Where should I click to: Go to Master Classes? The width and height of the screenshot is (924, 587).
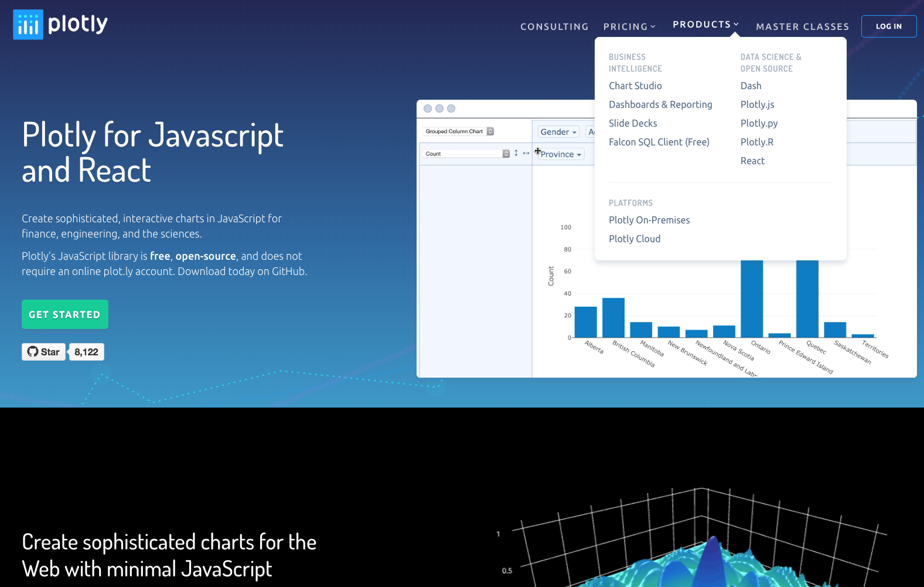tap(802, 26)
